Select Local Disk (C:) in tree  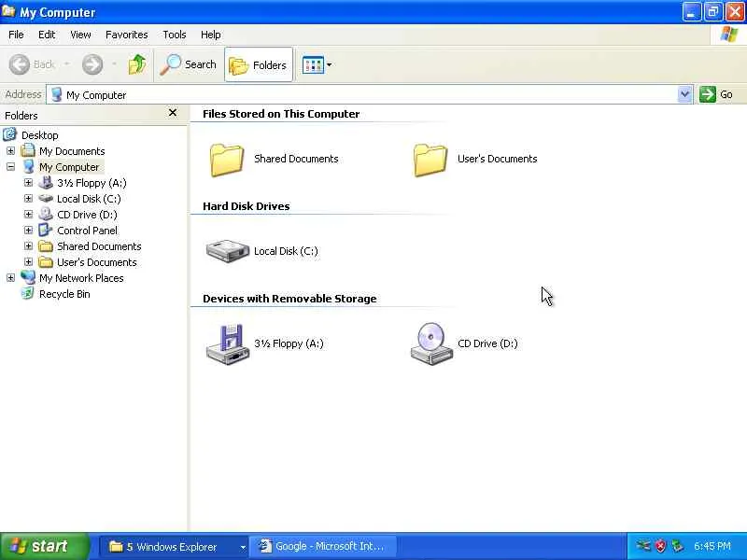89,199
